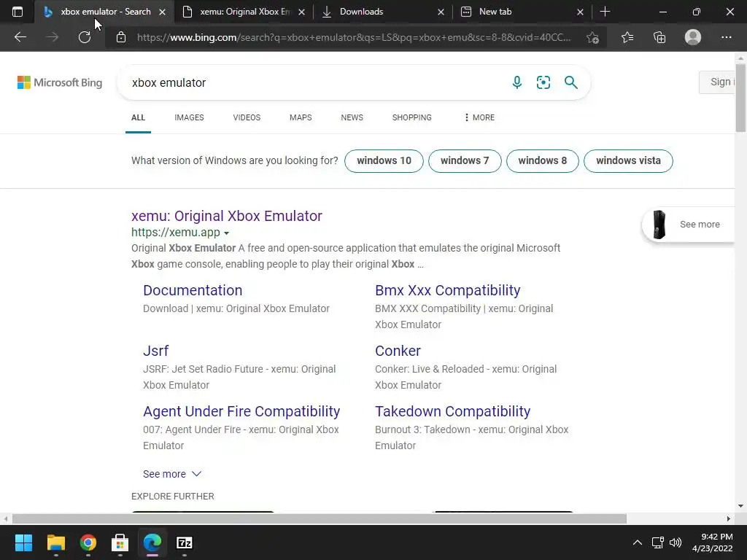Image resolution: width=747 pixels, height=560 pixels.
Task: Close the New tab tab
Action: point(580,12)
